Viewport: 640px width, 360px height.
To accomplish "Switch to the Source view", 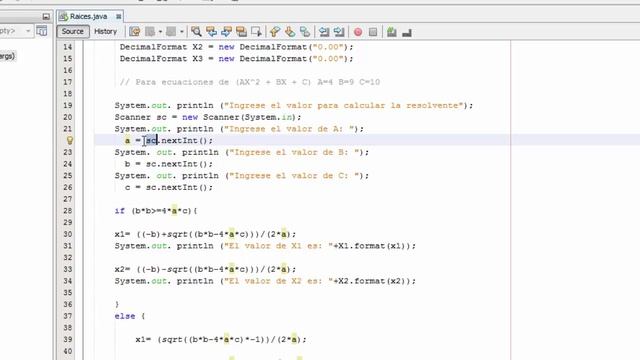I will point(73,31).
